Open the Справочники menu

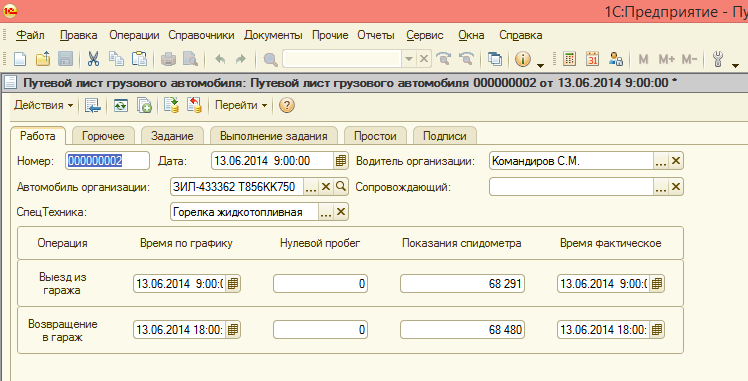[x=201, y=35]
